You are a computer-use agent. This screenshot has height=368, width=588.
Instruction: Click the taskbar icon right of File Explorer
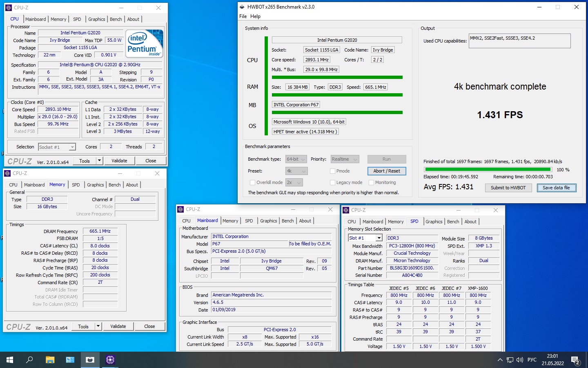[70, 360]
